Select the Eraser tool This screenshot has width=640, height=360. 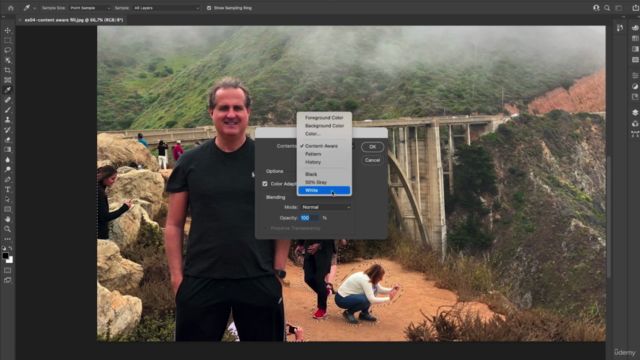[x=7, y=140]
